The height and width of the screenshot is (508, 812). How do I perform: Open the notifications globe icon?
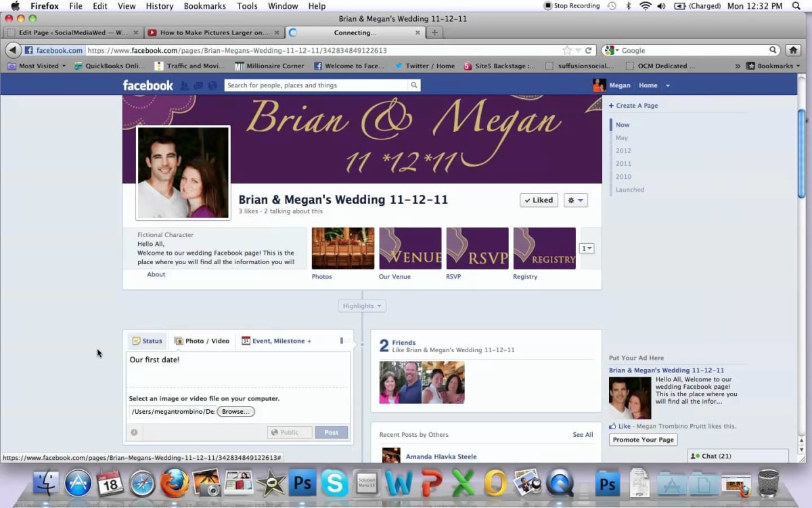(x=212, y=85)
